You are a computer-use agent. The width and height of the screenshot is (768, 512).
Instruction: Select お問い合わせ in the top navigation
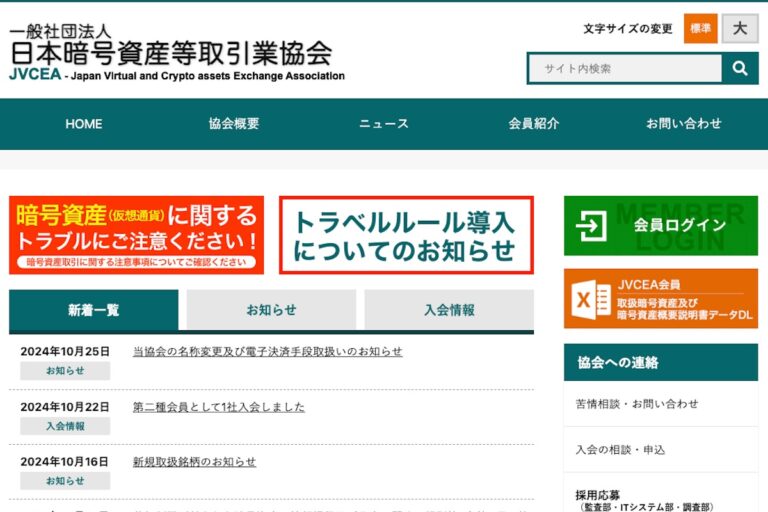pos(684,124)
